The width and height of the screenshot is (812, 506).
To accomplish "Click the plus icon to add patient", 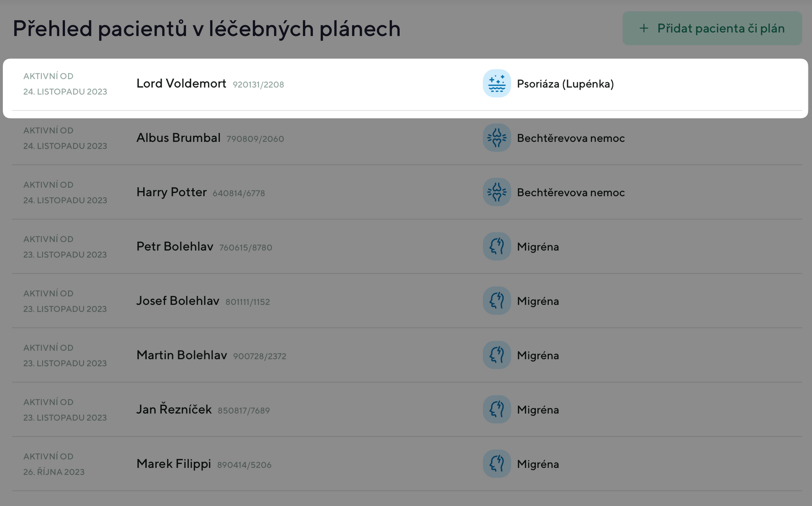I will (x=644, y=28).
